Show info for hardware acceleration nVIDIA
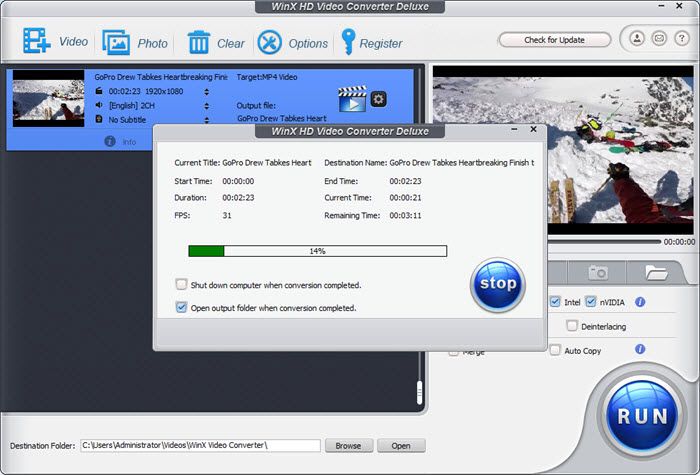Viewport: 700px width, 475px height. (x=640, y=302)
